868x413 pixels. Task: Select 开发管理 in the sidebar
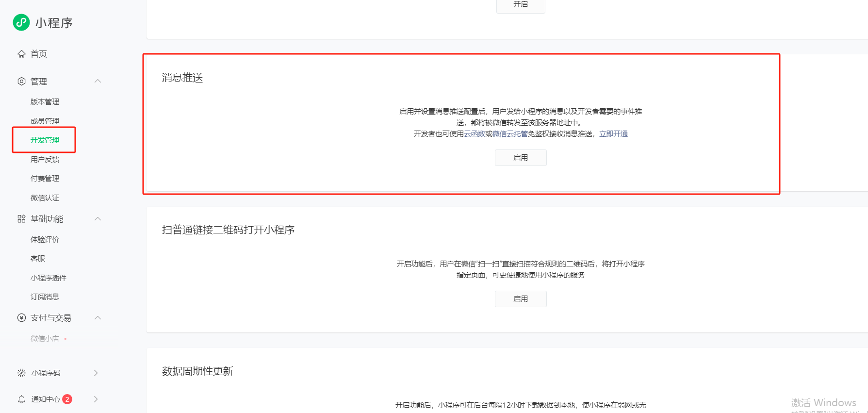pyautogui.click(x=45, y=140)
